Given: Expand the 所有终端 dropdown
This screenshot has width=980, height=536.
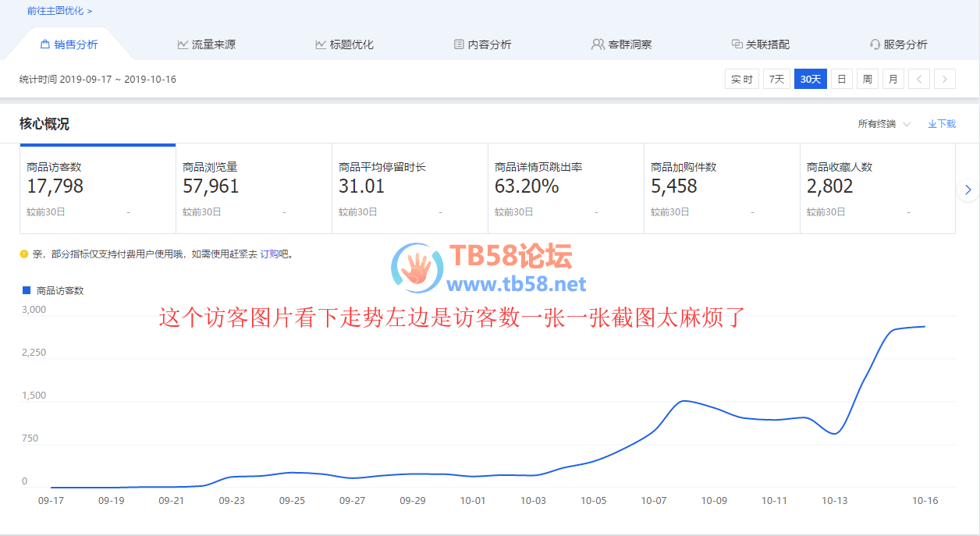Looking at the screenshot, I should 883,124.
